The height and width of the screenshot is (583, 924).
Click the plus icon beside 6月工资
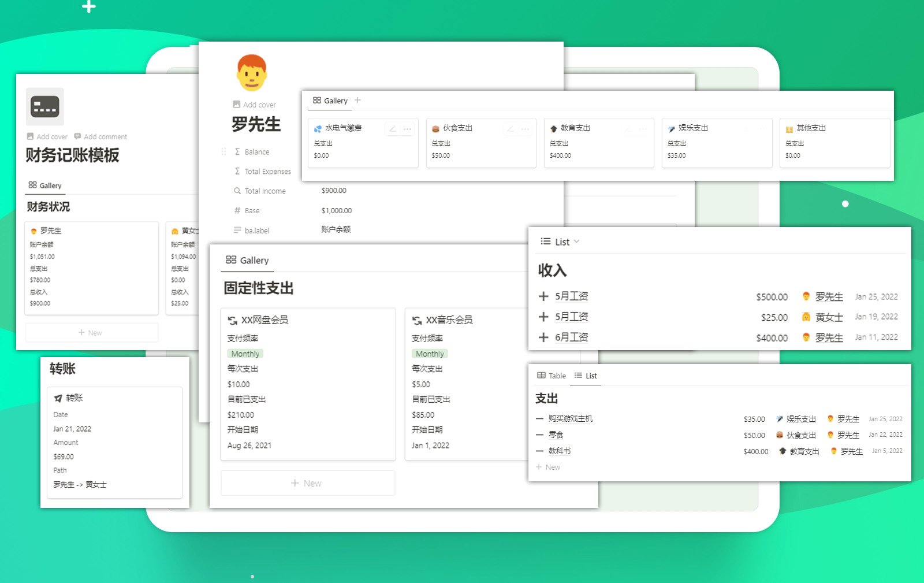543,337
